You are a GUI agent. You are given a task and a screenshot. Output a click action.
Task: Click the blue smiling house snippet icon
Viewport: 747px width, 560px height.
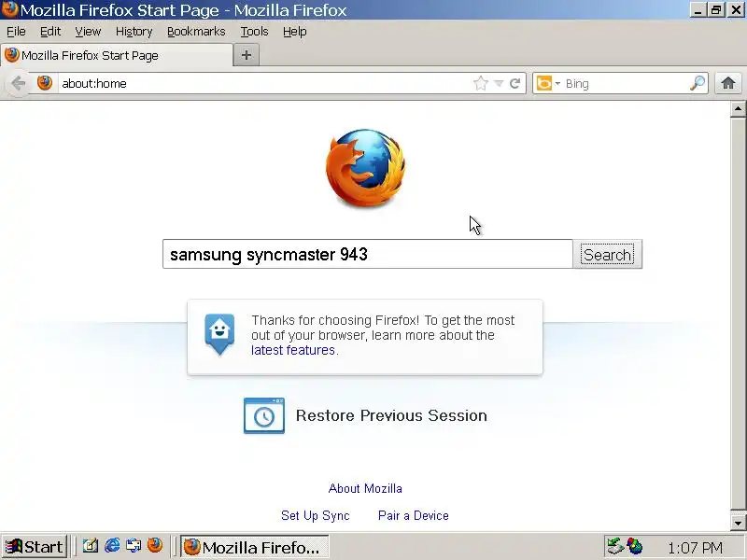pos(219,335)
